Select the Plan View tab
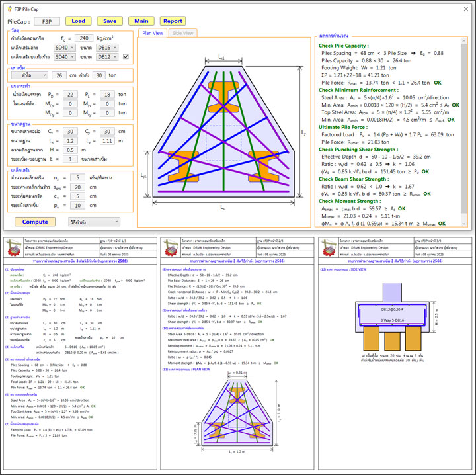The height and width of the screenshot is (475, 476). click(x=153, y=32)
